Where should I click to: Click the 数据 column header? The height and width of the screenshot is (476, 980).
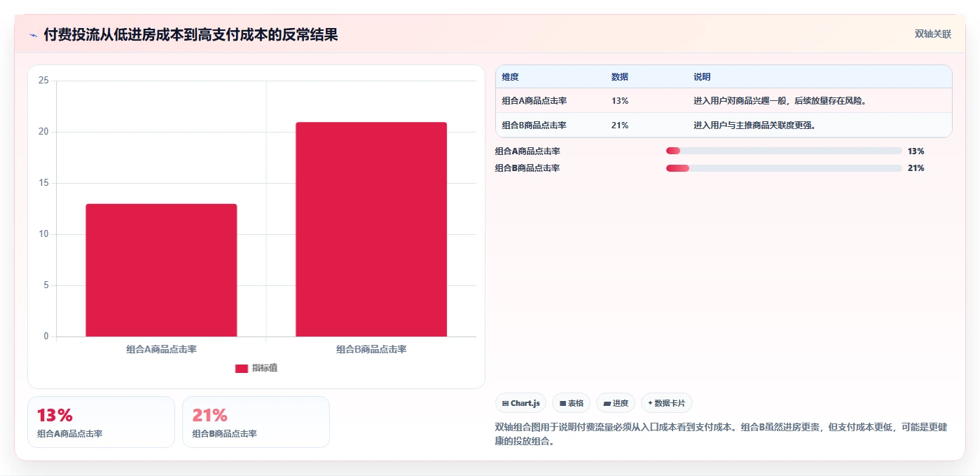point(620,76)
